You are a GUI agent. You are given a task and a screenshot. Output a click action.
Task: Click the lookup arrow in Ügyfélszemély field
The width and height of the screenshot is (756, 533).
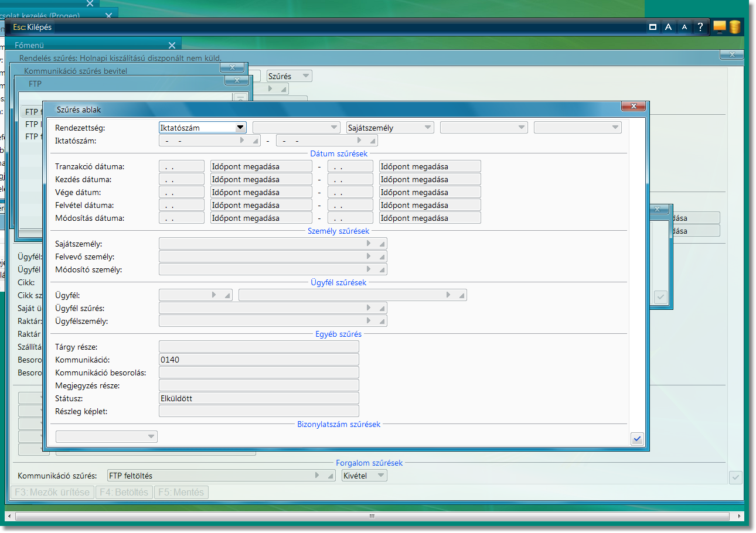point(369,320)
